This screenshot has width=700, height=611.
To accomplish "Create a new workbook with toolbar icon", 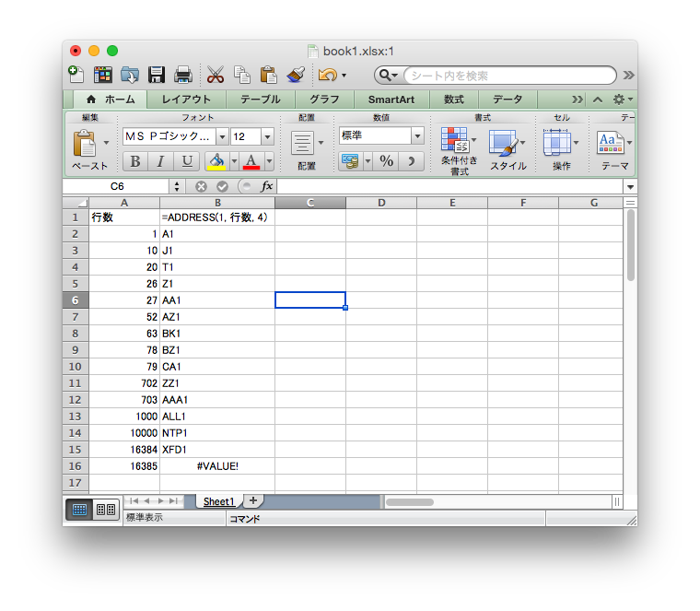I will point(76,75).
